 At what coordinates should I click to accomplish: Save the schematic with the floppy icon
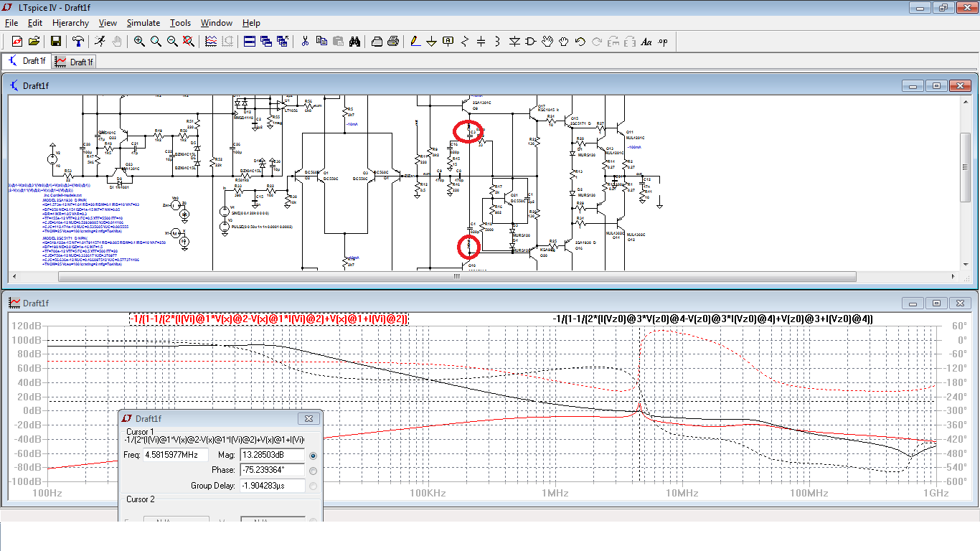[x=55, y=42]
